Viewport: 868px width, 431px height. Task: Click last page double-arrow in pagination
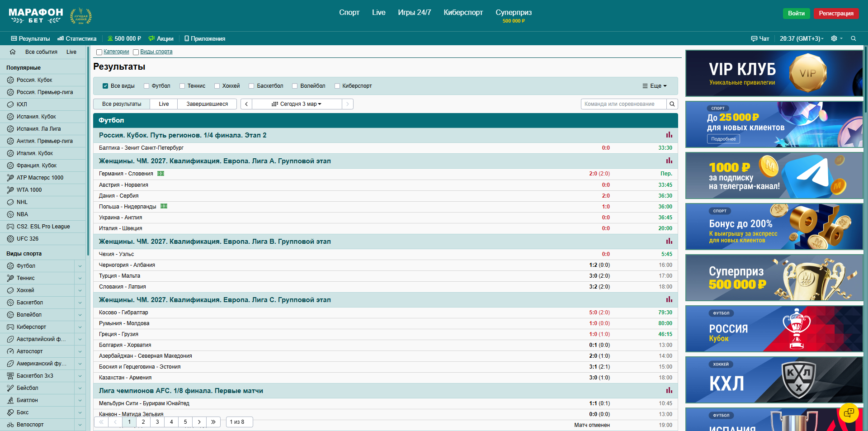coord(213,422)
